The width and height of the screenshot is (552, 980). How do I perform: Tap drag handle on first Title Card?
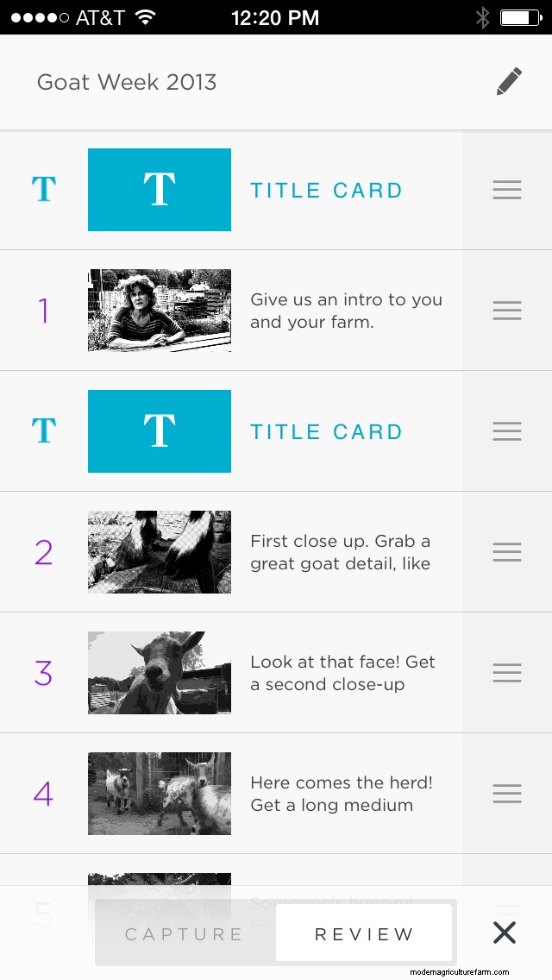[507, 190]
